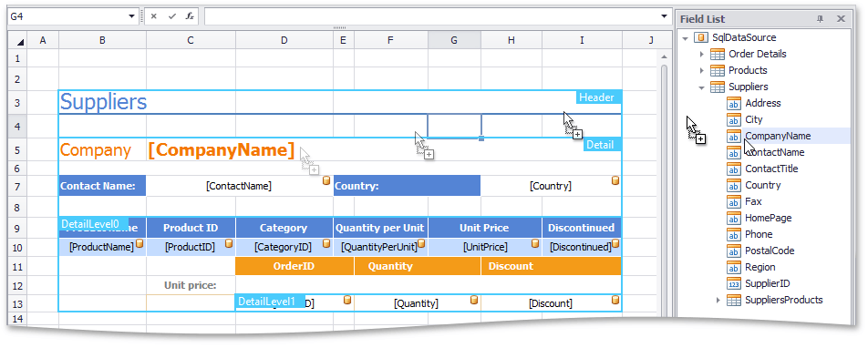Image resolution: width=868 pixels, height=348 pixels.
Task: Click the formula bar confirm checkmark icon
Action: [171, 16]
